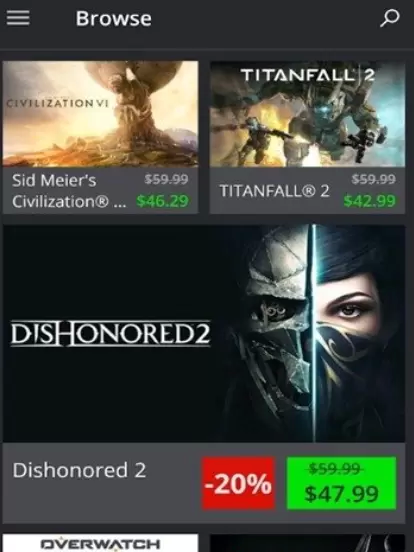Screen dimensions: 414x552
Task: Click the TITANFALL 2 logo on cover
Action: (x=307, y=75)
